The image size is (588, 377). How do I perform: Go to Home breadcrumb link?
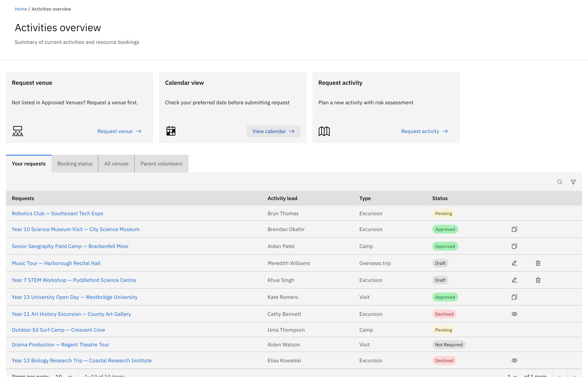click(x=21, y=9)
